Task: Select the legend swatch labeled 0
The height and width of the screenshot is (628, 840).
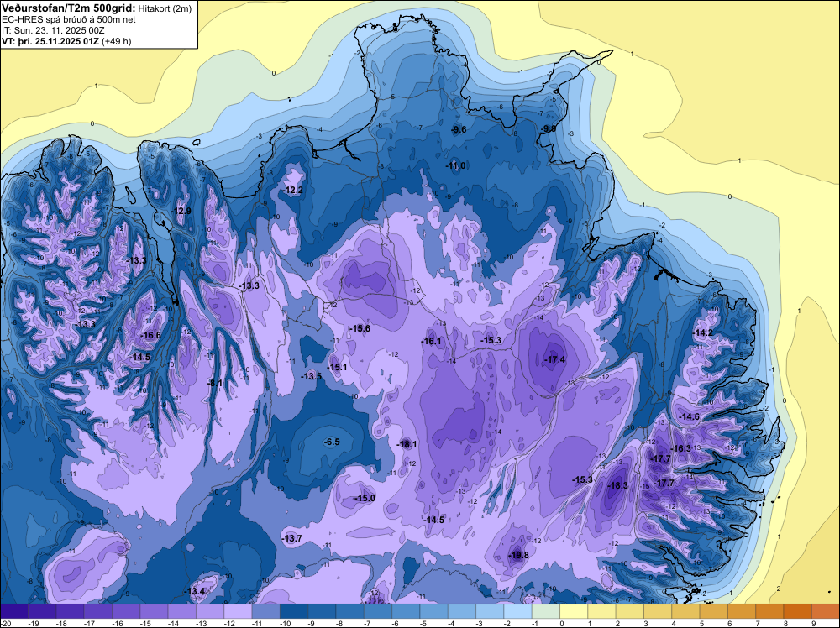Action: tap(574, 611)
